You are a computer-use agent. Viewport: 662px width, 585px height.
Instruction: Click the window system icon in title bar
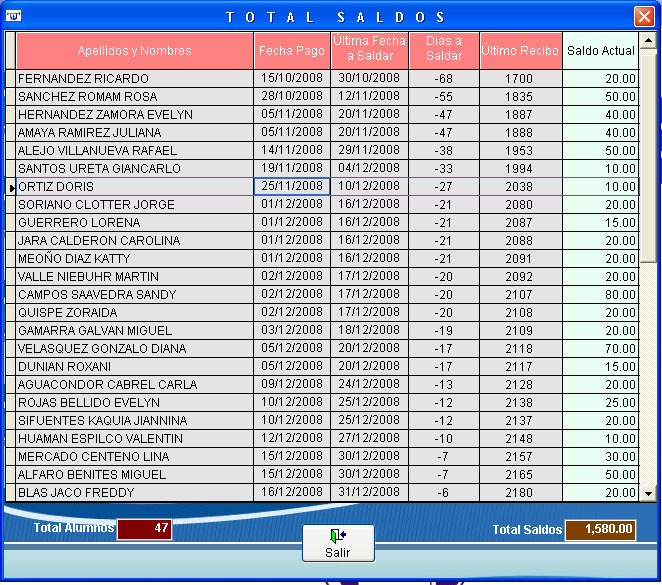click(x=13, y=16)
